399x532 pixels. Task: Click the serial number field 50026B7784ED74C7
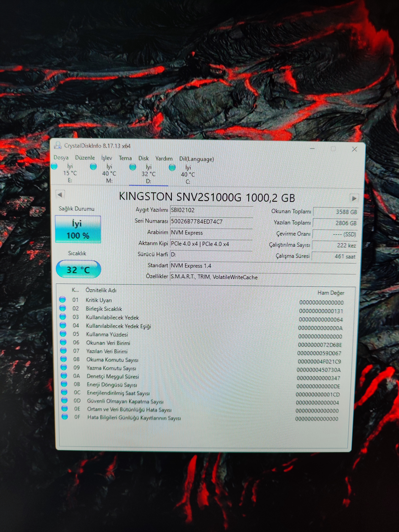tap(211, 221)
